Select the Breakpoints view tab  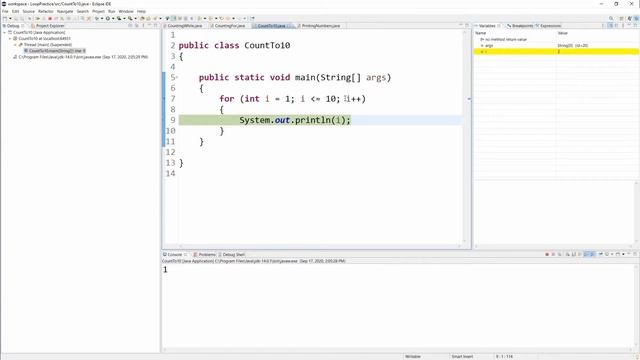520,26
